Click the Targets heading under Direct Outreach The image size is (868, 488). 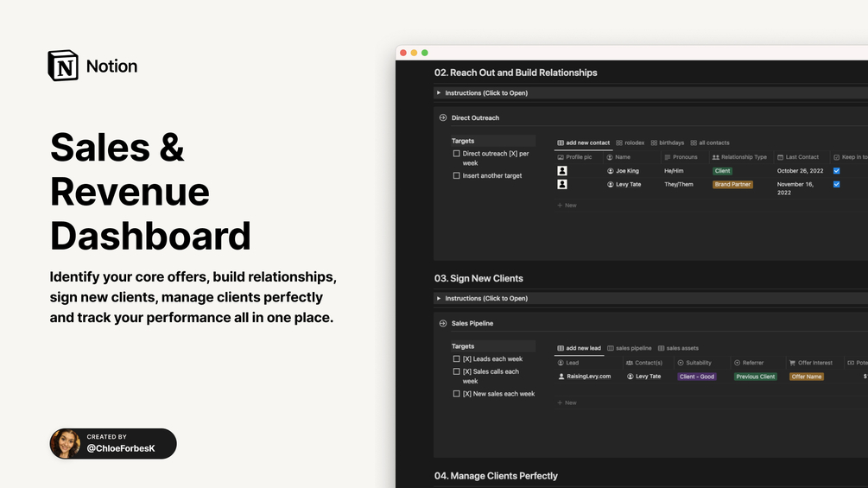pyautogui.click(x=463, y=141)
